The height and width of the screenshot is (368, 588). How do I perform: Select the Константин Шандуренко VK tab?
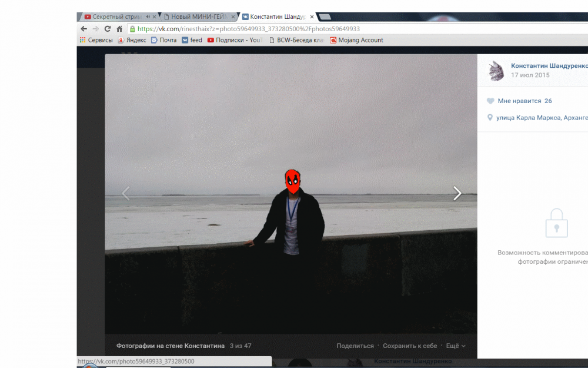click(278, 17)
